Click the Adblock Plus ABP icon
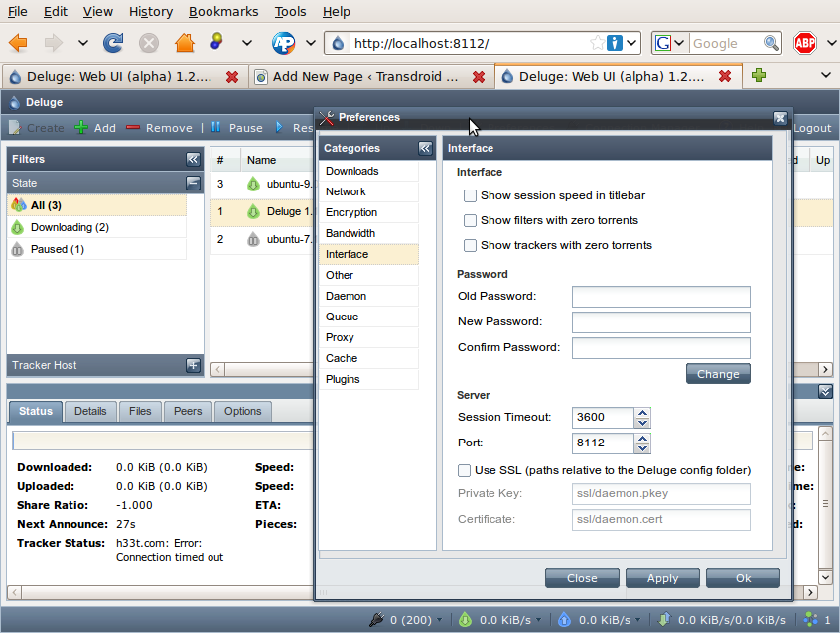840x633 pixels. pos(805,43)
